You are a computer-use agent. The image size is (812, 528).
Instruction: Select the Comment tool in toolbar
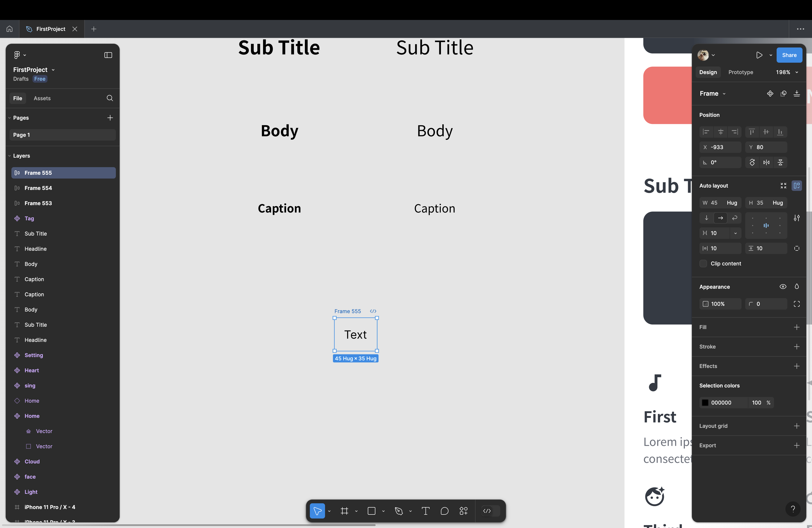pyautogui.click(x=444, y=511)
